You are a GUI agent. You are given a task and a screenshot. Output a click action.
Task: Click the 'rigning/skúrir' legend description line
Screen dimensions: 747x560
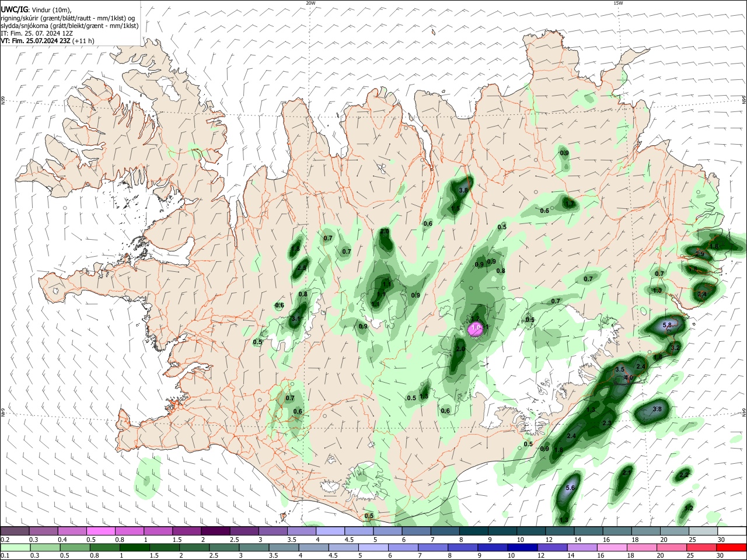68,18
